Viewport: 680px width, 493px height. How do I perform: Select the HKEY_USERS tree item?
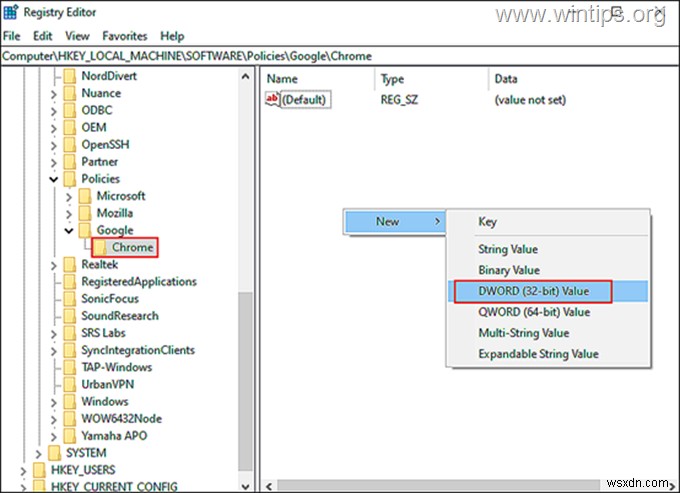point(83,470)
